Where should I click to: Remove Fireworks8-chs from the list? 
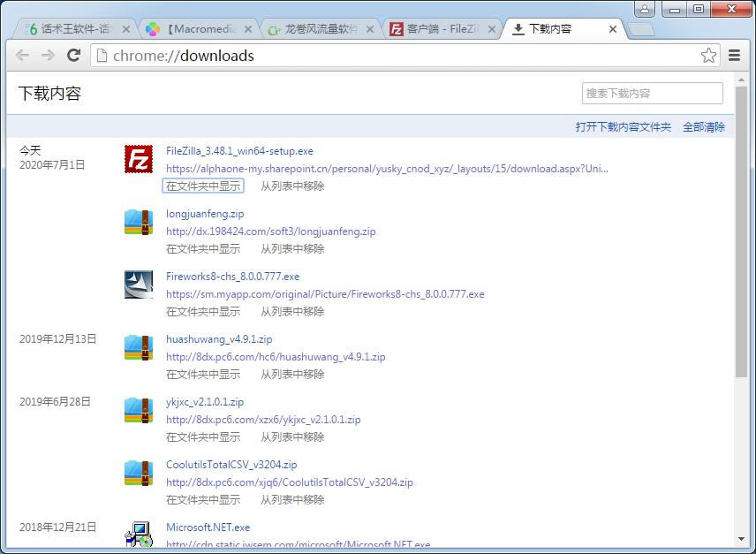292,312
